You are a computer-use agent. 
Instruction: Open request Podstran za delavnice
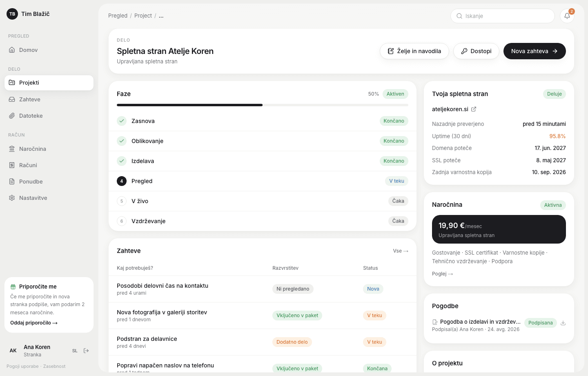click(x=147, y=339)
